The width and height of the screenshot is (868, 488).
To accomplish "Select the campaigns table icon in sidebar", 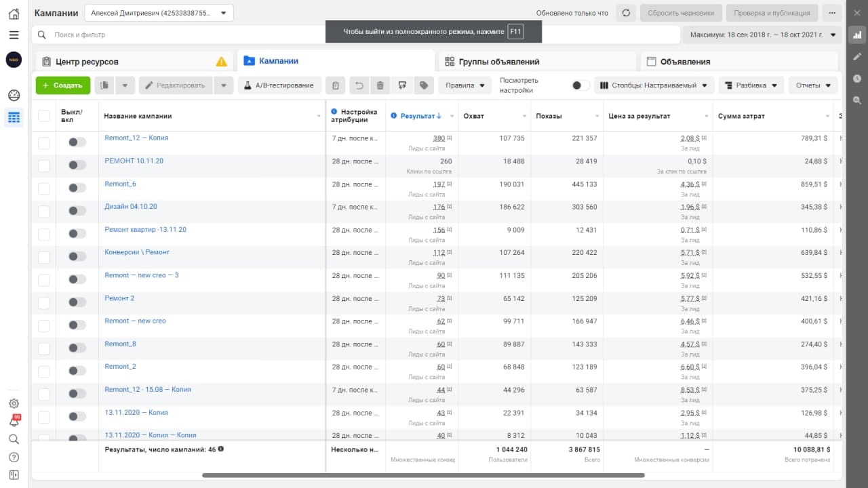I will point(14,118).
